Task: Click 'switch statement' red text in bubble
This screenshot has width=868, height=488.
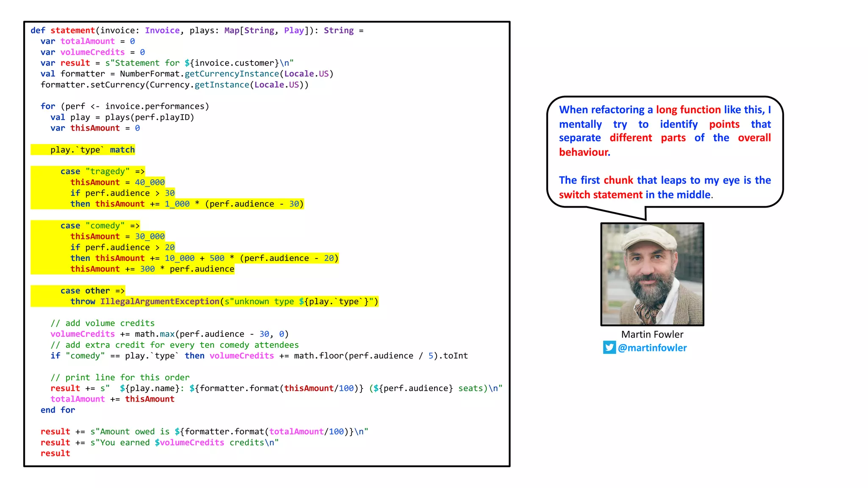Action: (601, 195)
